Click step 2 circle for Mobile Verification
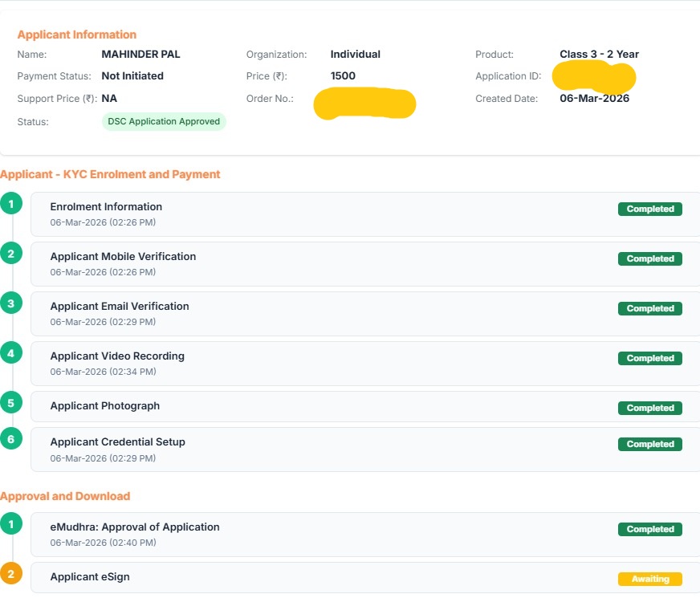 pyautogui.click(x=11, y=254)
